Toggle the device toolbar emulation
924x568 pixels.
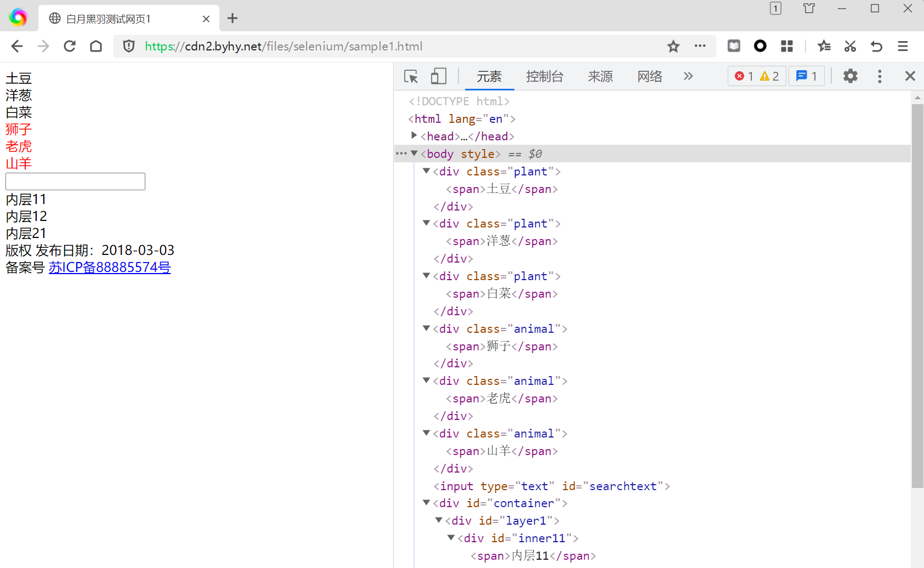click(439, 76)
